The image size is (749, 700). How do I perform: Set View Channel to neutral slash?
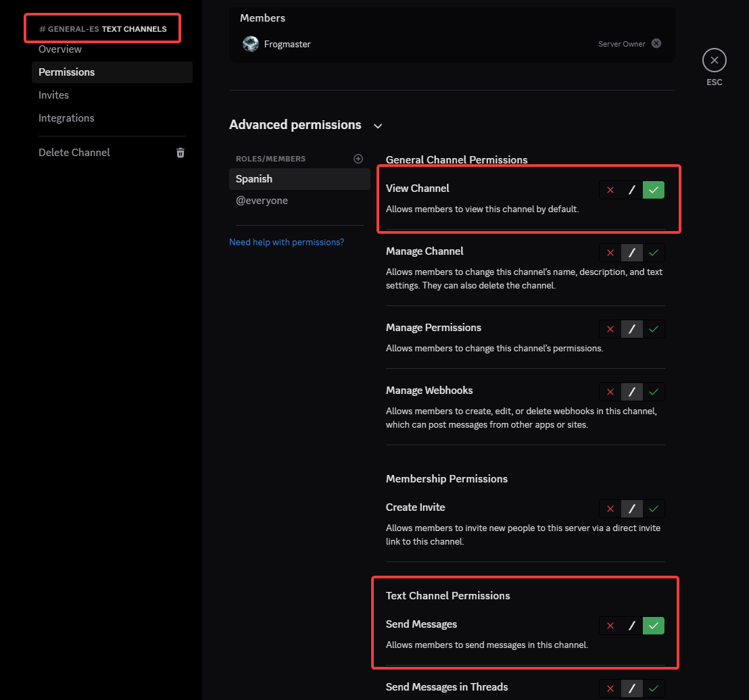632,190
